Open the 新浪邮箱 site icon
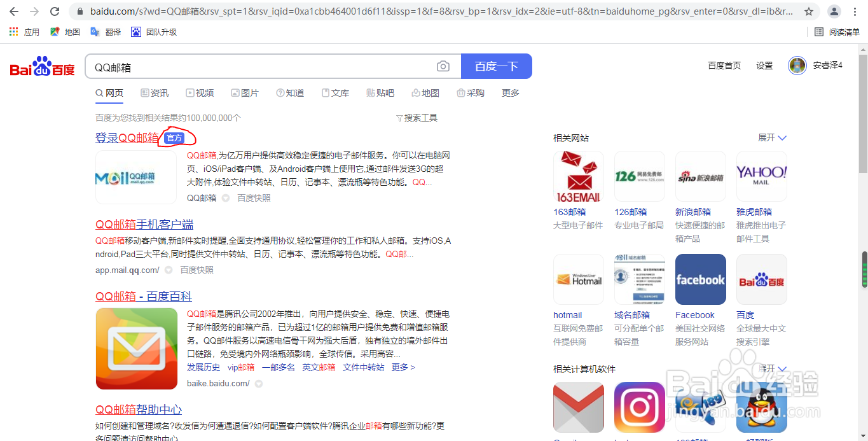868x441 pixels. [x=701, y=176]
